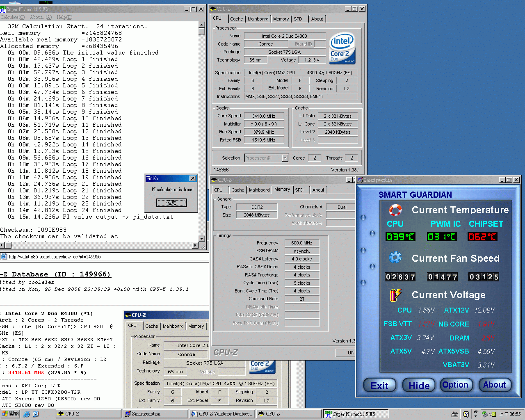Click the validator URL address link
This screenshot has height=420, width=525.
click(x=55, y=257)
